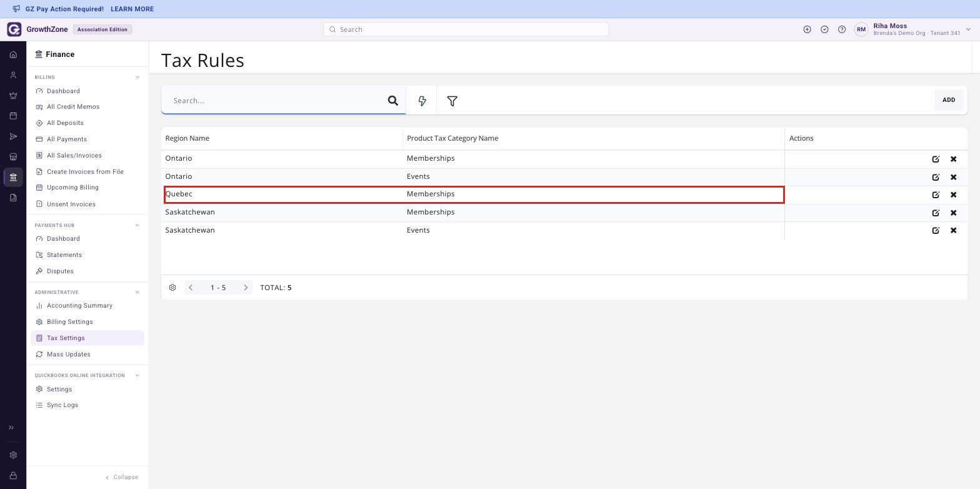Focus the global Search field
980x489 pixels.
[466, 29]
